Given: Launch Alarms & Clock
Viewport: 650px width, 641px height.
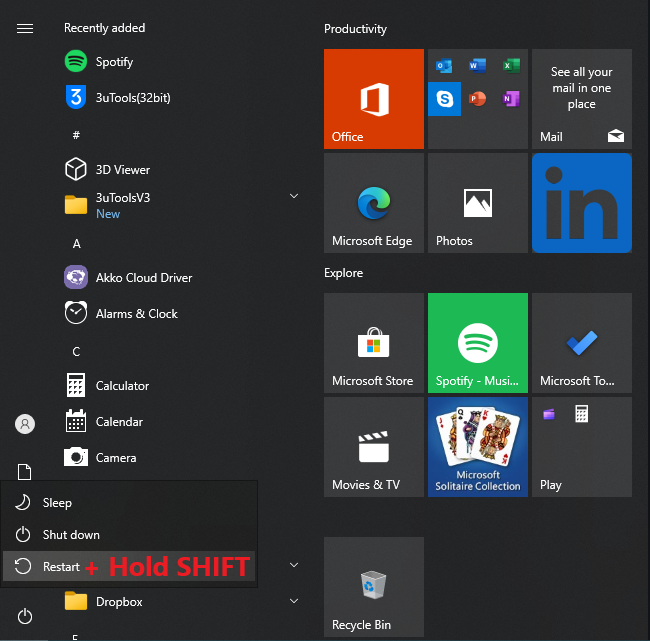Looking at the screenshot, I should click(x=136, y=314).
